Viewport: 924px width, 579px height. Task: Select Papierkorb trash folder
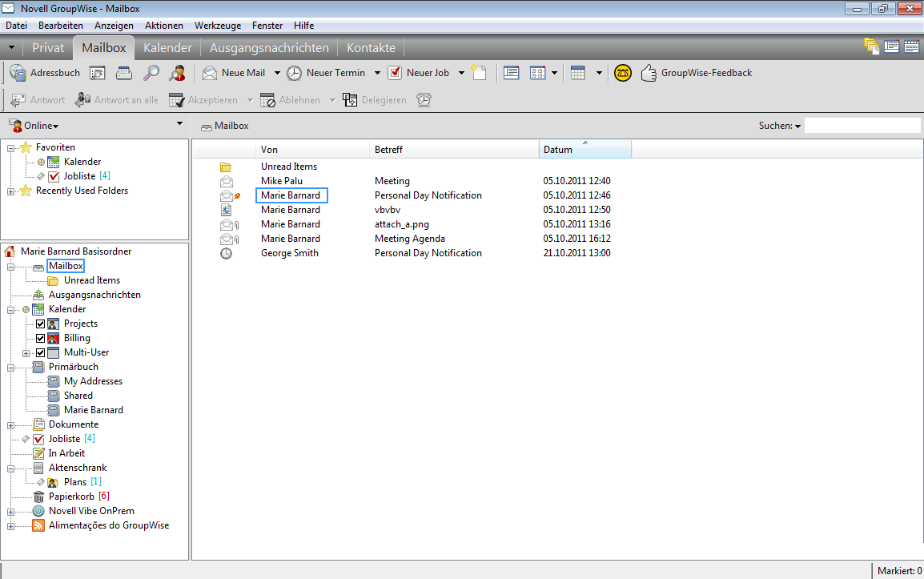click(71, 497)
